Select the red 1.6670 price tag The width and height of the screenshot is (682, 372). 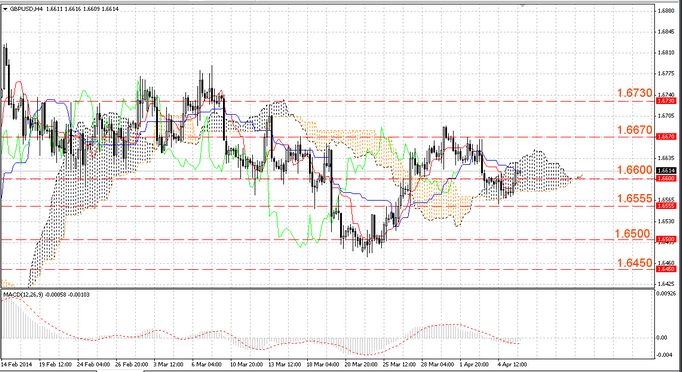[665, 137]
